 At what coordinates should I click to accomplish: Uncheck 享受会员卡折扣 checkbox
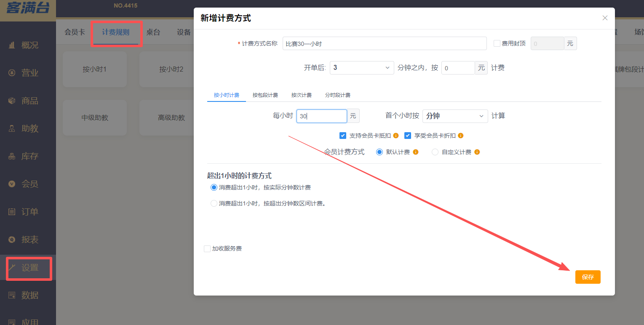pos(408,136)
